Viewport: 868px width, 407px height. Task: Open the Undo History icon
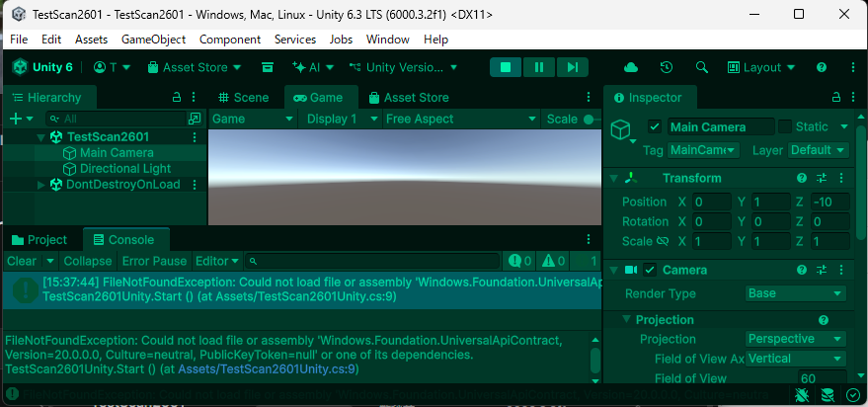(x=667, y=67)
